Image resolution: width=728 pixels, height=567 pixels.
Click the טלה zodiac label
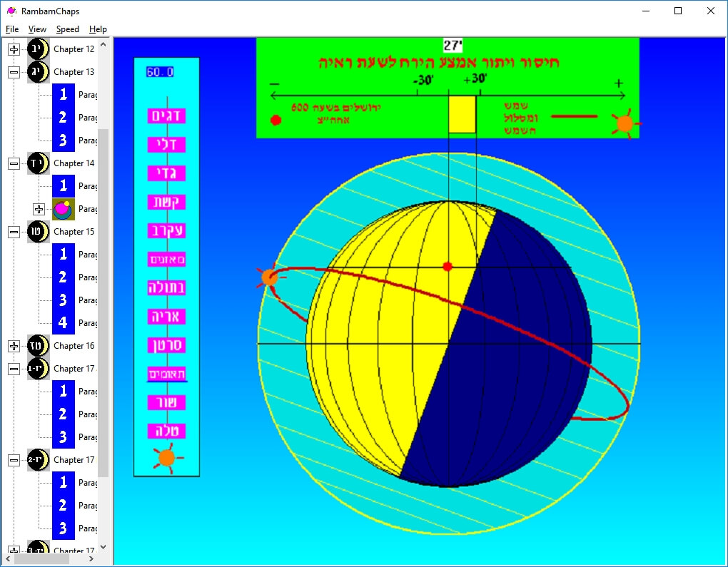pyautogui.click(x=167, y=431)
